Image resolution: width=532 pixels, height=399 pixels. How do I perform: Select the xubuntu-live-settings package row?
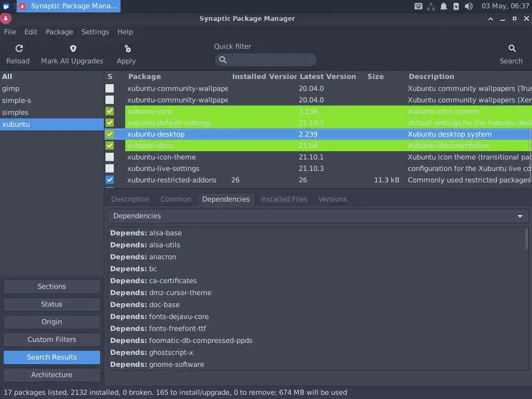point(318,169)
